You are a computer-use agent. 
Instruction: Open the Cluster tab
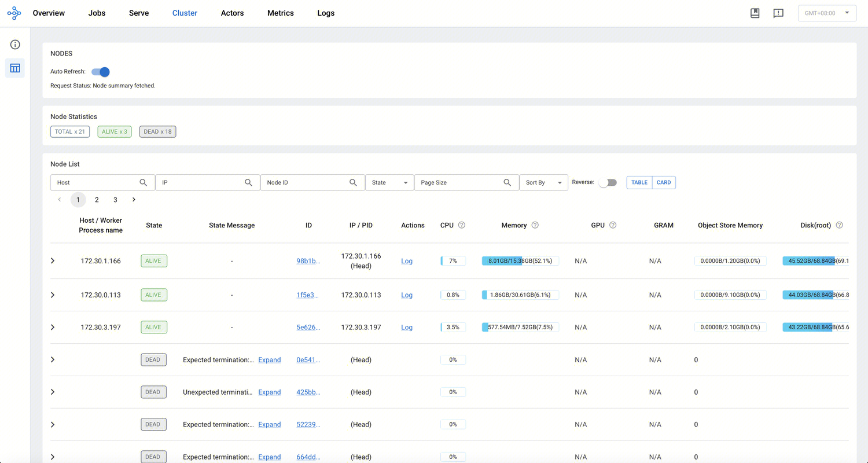pos(185,13)
